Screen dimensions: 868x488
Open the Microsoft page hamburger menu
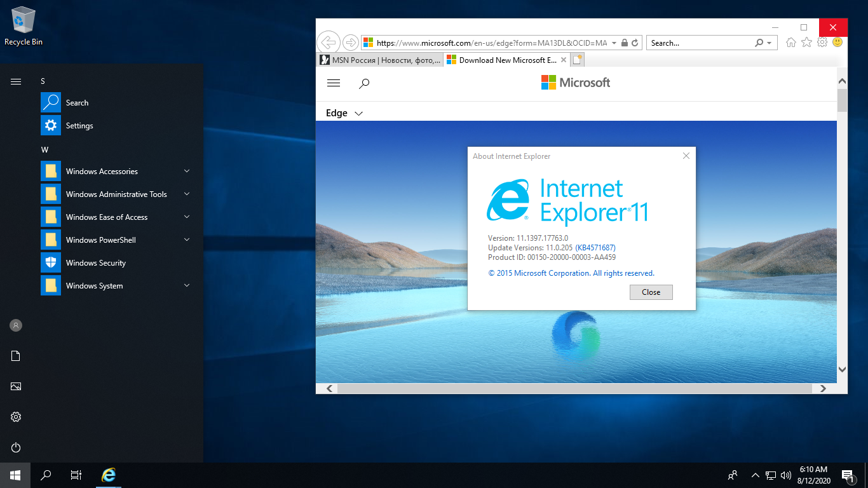coord(333,83)
